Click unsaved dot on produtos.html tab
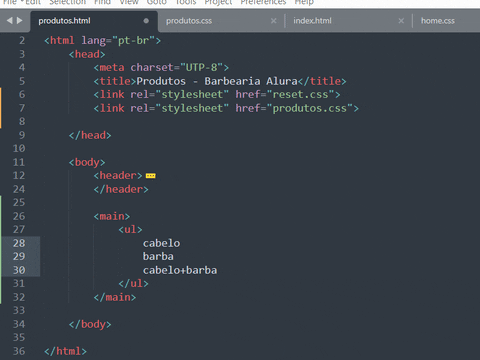The height and width of the screenshot is (360, 480). [x=146, y=21]
